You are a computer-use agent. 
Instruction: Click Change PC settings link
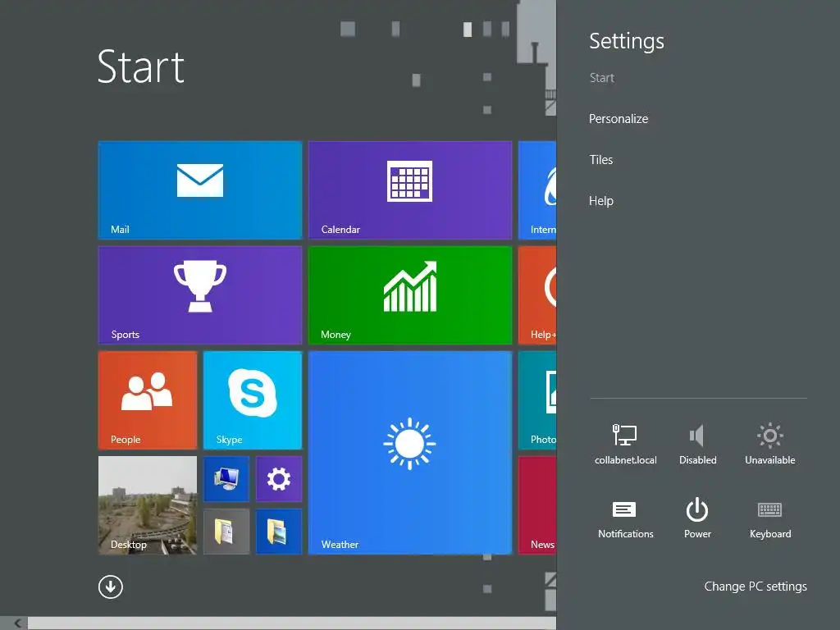(756, 586)
